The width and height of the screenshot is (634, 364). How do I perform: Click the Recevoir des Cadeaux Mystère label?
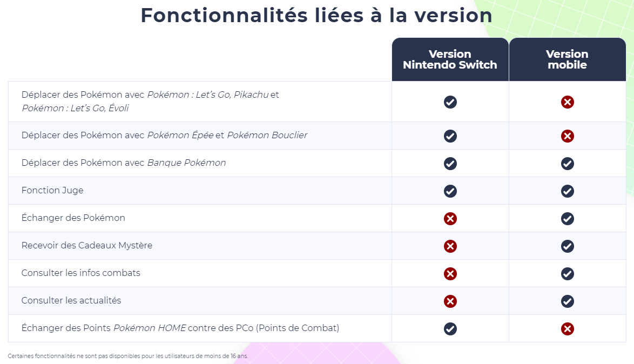(x=87, y=246)
